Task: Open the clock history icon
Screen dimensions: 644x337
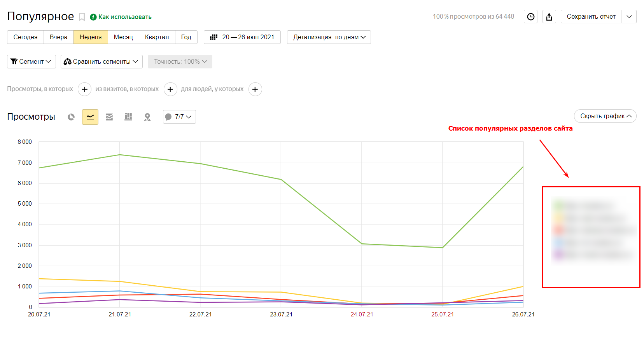Action: coord(531,17)
